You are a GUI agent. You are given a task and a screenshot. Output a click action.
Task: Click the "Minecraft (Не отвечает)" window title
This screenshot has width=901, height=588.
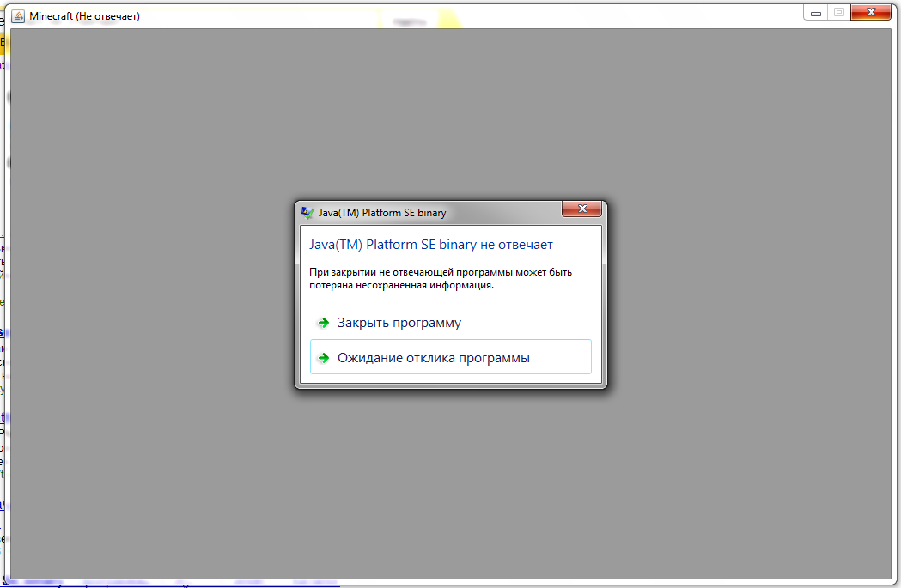pos(84,16)
